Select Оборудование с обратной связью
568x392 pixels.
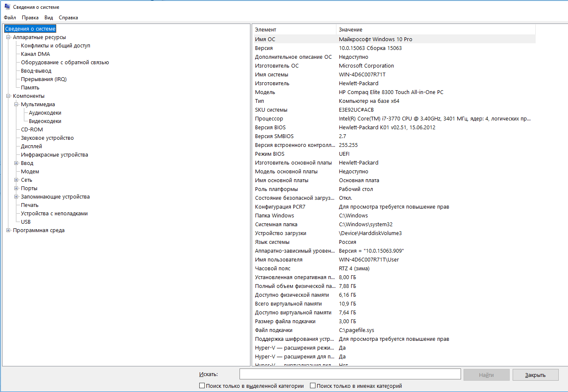[x=65, y=63]
